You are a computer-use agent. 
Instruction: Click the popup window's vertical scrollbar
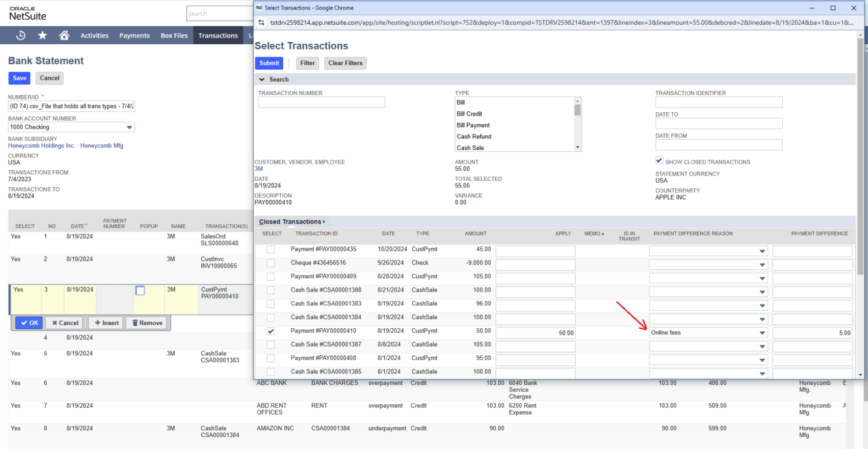[860, 156]
